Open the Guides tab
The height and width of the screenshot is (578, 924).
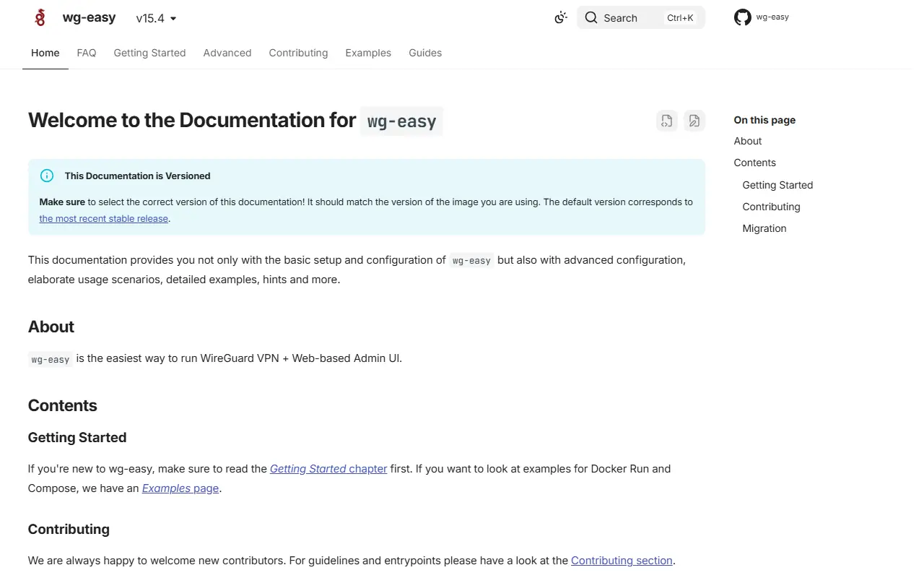[x=425, y=53]
